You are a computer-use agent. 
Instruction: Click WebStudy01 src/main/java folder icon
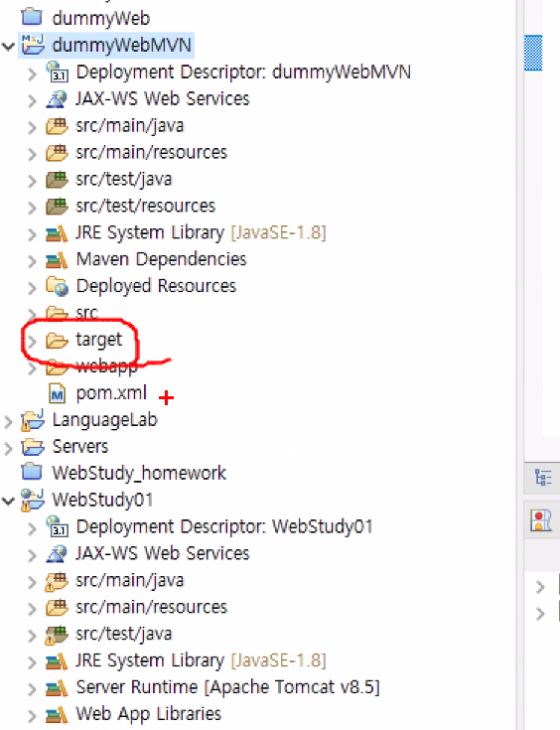coord(57,581)
